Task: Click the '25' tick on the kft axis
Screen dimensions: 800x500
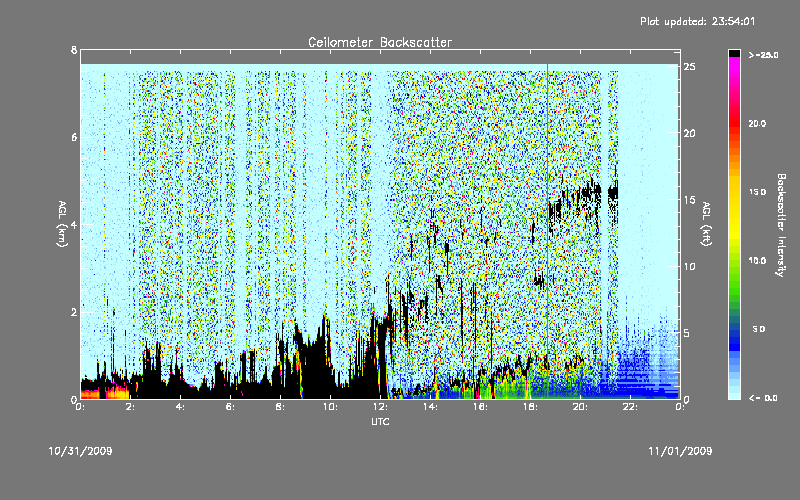Action: tap(689, 67)
